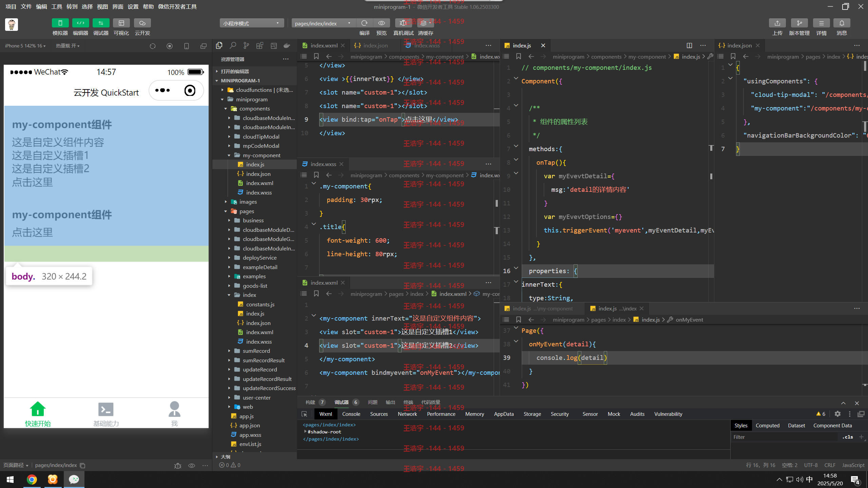Screen dimensions: 868x488
Task: Toggle the editor panel button
Action: (80, 23)
